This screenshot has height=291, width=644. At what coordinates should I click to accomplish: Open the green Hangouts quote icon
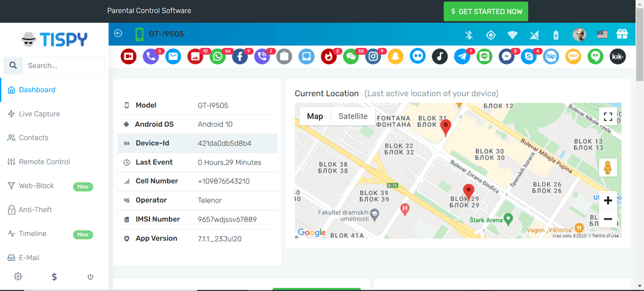pyautogui.click(x=595, y=56)
